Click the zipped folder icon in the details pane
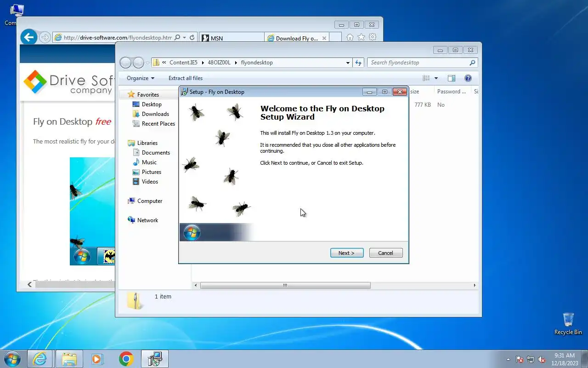The height and width of the screenshot is (368, 588). pyautogui.click(x=135, y=301)
